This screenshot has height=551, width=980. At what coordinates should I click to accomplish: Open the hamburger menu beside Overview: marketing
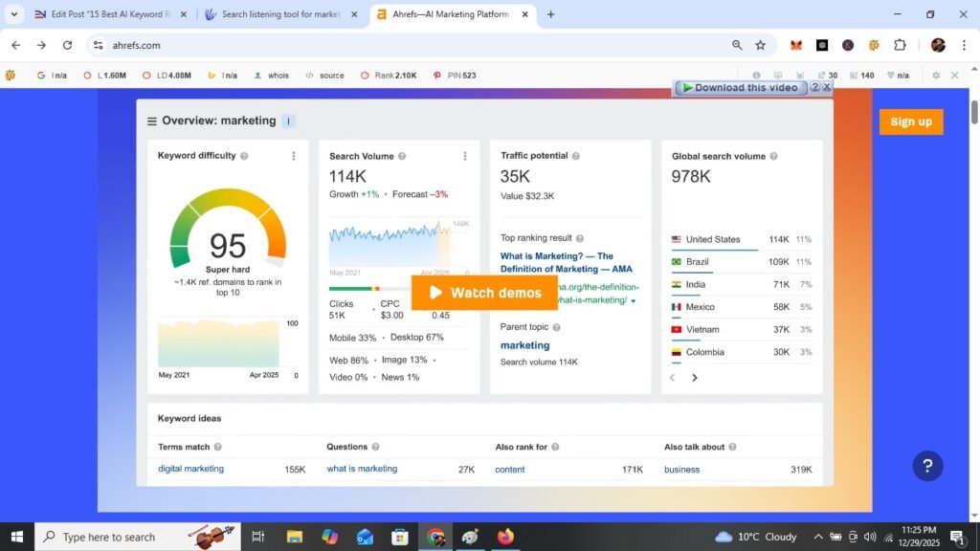152,121
